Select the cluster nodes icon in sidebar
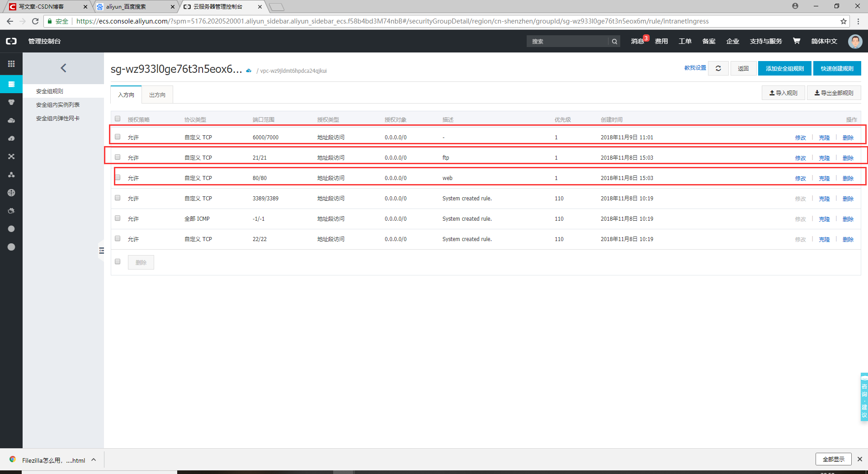The height and width of the screenshot is (474, 868). point(11,175)
